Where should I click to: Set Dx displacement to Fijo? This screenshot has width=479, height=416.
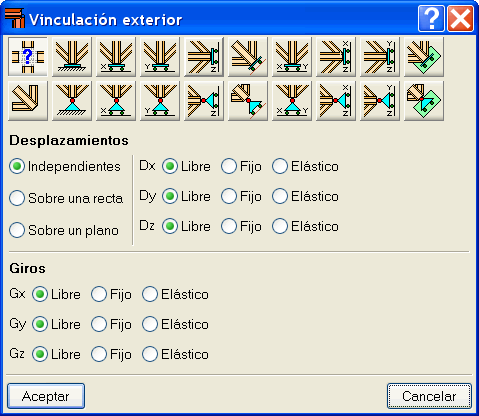click(241, 166)
